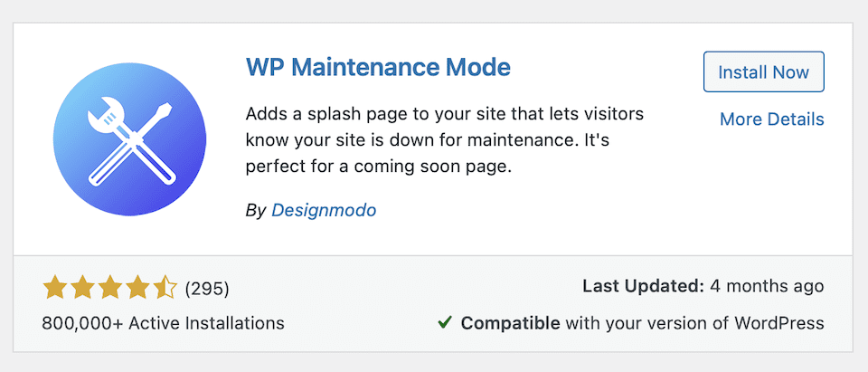Click the half-filled fifth rating star
This screenshot has height=372, width=868.
coord(165,289)
